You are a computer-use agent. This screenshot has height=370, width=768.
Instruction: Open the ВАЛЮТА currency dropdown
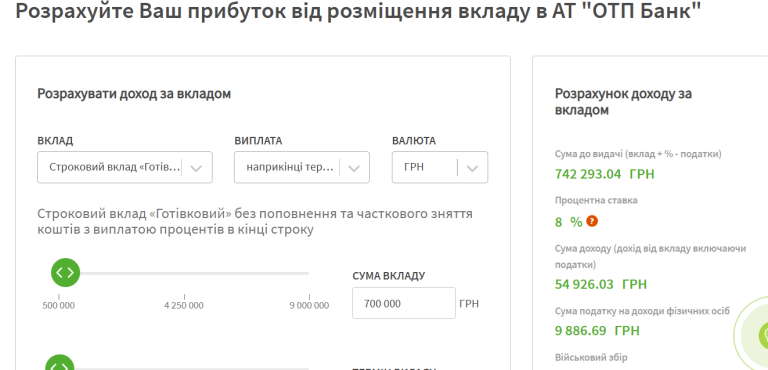pos(440,167)
